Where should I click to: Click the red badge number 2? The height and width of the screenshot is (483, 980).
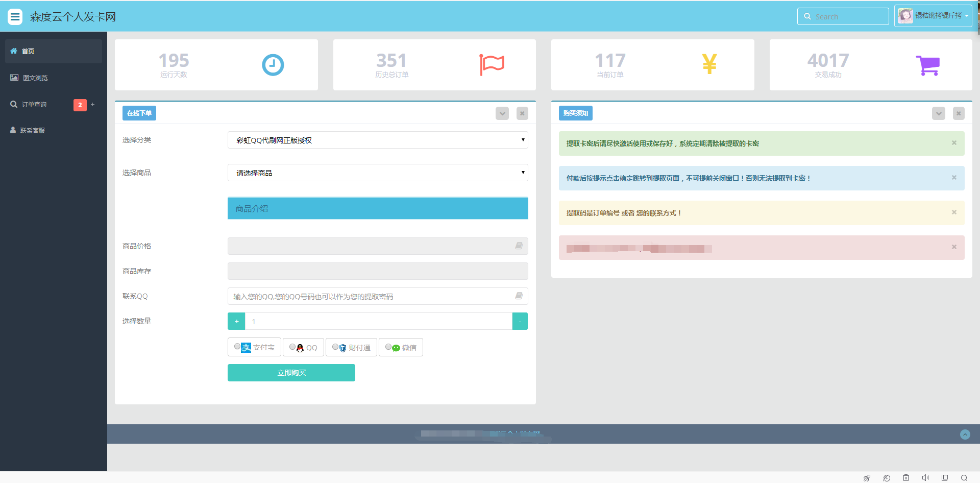80,105
